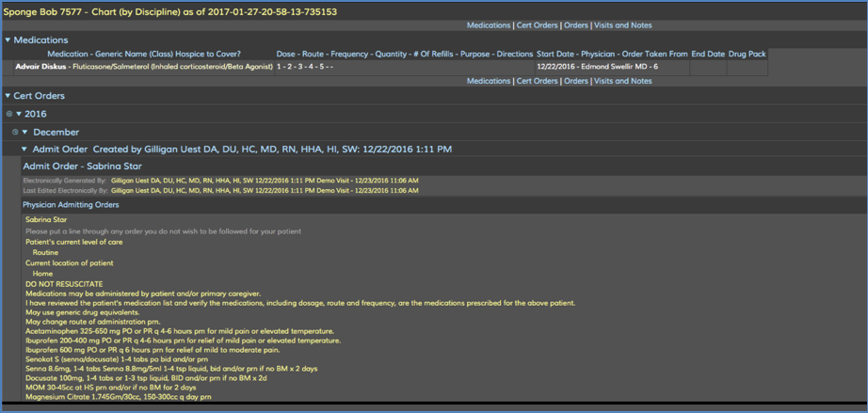868x413 pixels.
Task: Click the Cert Orders section heading text
Action: [x=40, y=96]
